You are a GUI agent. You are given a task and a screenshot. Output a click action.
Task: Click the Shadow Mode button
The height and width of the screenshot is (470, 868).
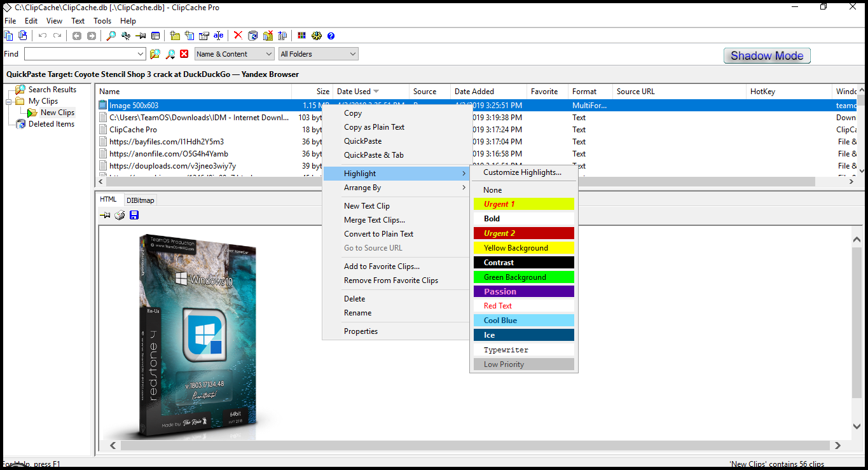(x=767, y=56)
